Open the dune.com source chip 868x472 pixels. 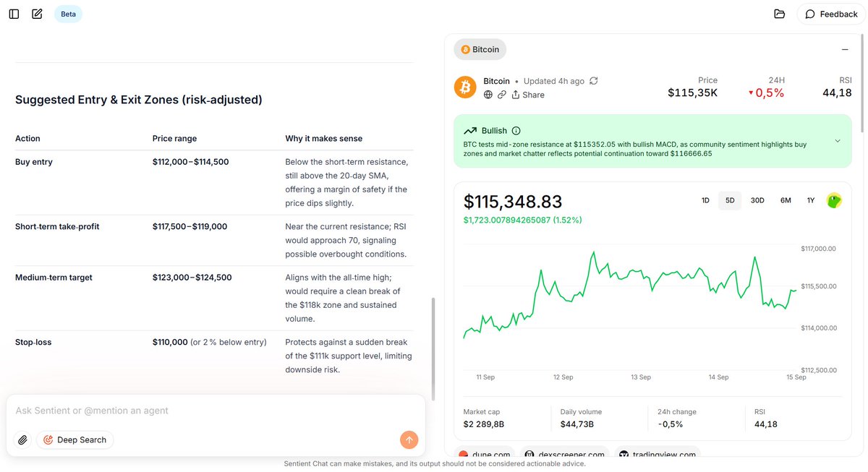(x=485, y=455)
